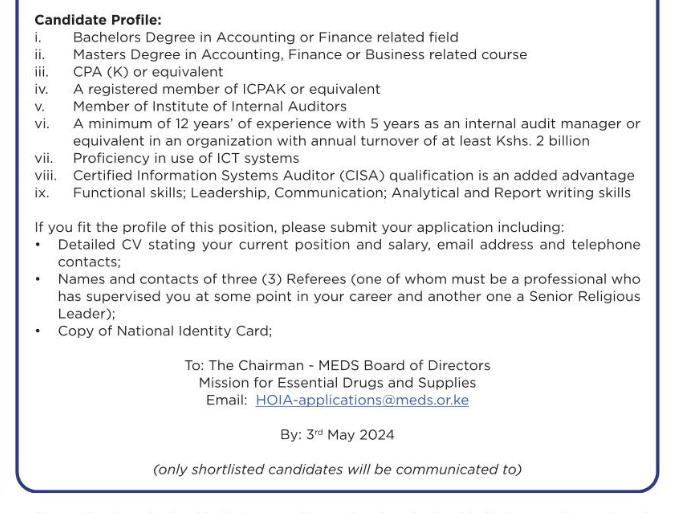The width and height of the screenshot is (680, 513).
Task: Click the 'Candidate Profile:' heading
Action: click(98, 20)
